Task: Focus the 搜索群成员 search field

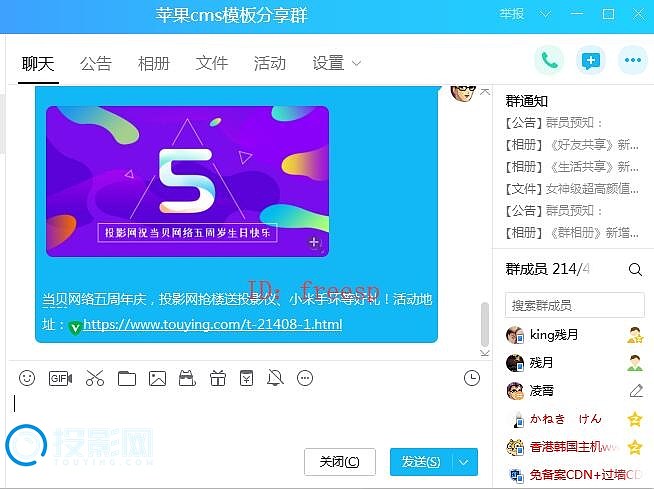Action: [x=574, y=305]
